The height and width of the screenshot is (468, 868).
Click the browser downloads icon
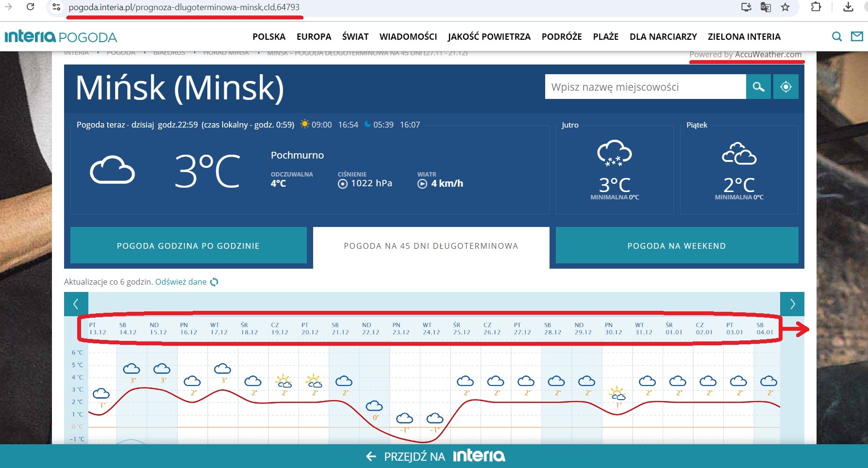point(848,7)
